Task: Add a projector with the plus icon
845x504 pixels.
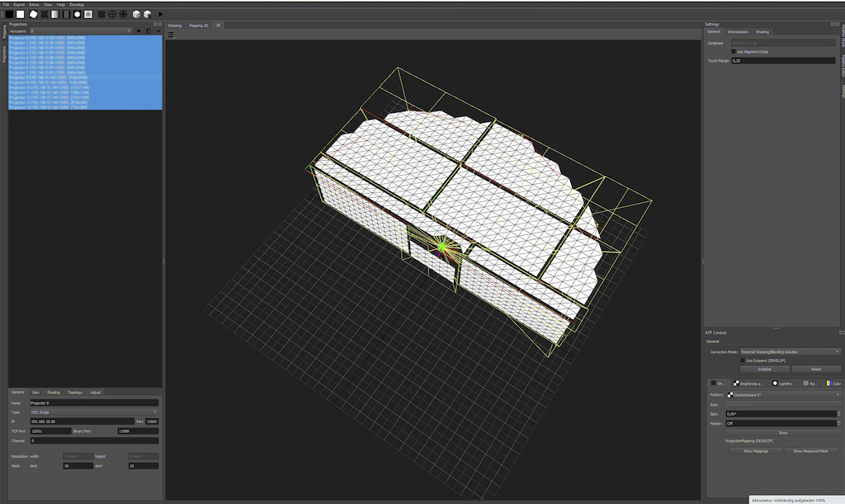Action: pyautogui.click(x=138, y=31)
